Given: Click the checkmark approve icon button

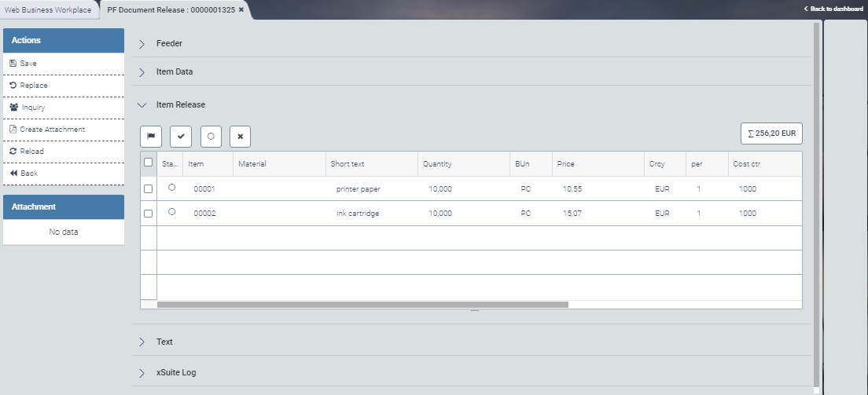Looking at the screenshot, I should coord(181,136).
